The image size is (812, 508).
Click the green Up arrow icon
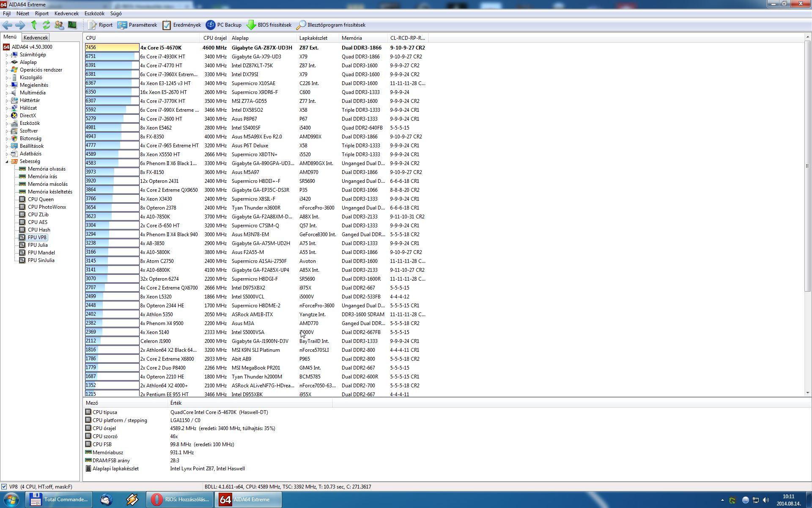click(x=34, y=25)
